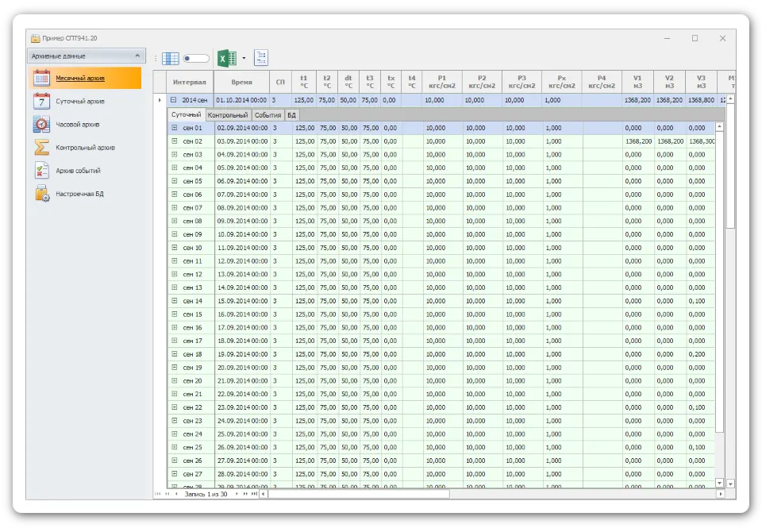Open Настроечная БД in sidebar
762x532 pixels.
[x=79, y=194]
